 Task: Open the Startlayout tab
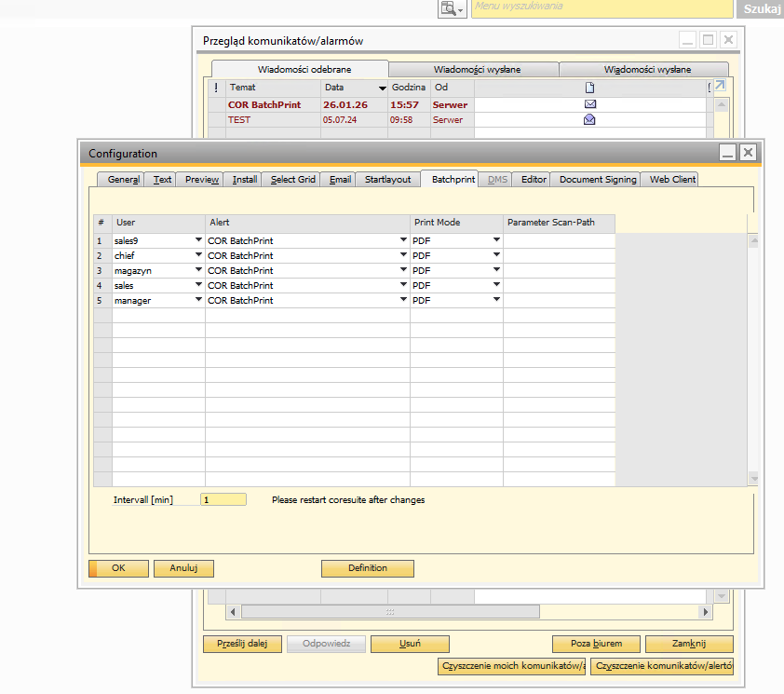[x=387, y=179]
